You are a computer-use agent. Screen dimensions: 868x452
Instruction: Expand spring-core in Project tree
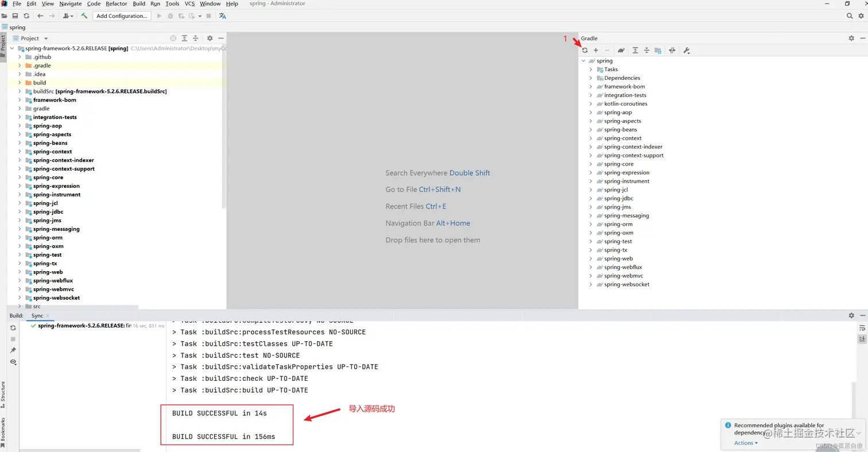click(x=20, y=177)
